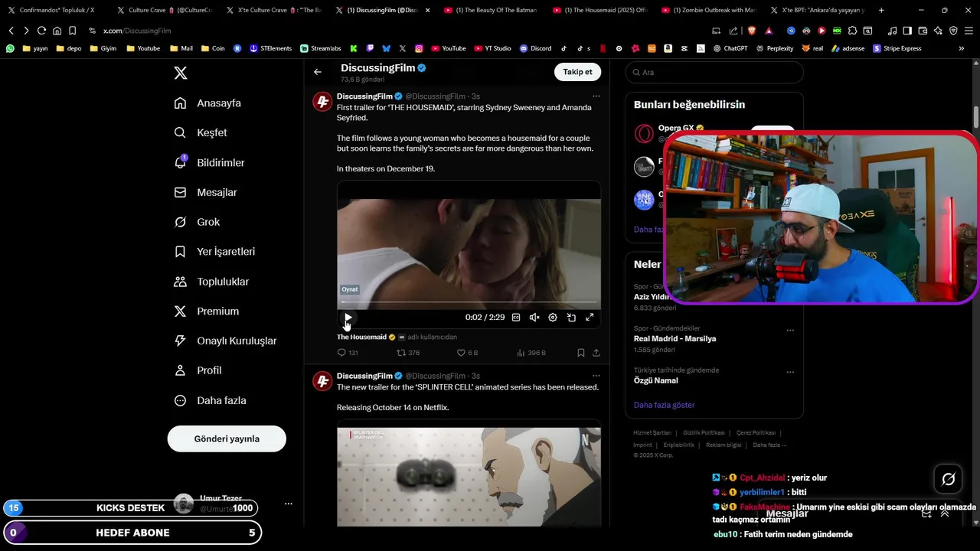Open The Housemaid account link

click(361, 337)
